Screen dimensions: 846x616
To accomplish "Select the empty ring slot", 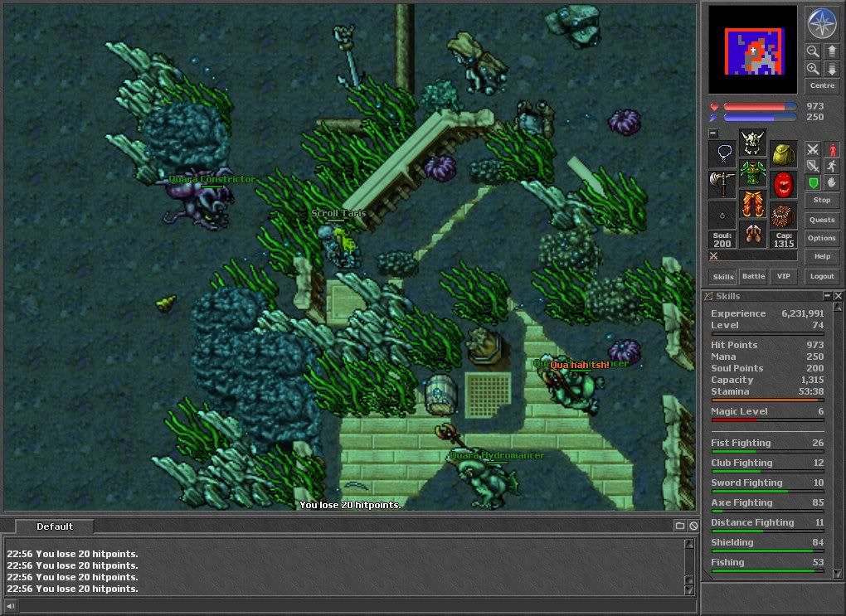I will tap(722, 216).
